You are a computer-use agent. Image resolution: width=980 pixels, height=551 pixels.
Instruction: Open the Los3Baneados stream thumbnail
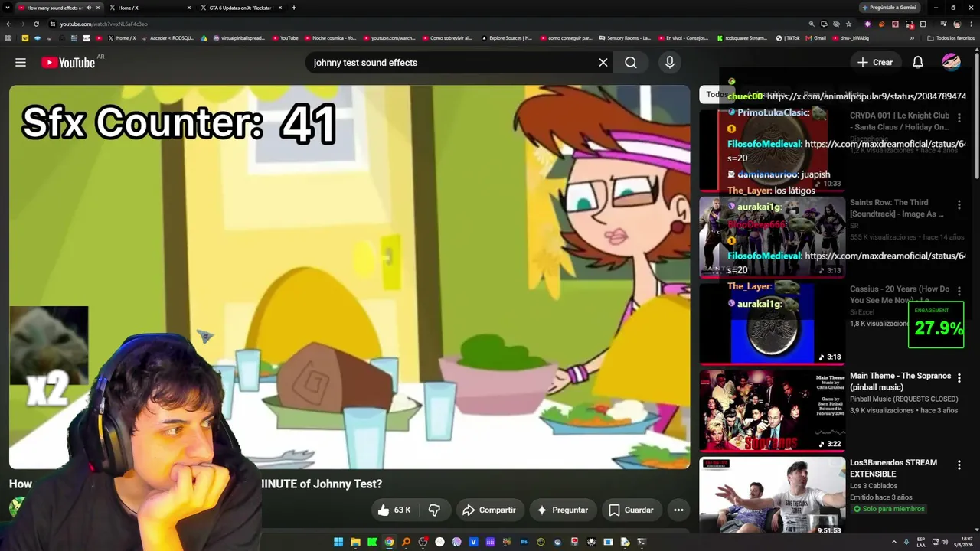pos(772,496)
